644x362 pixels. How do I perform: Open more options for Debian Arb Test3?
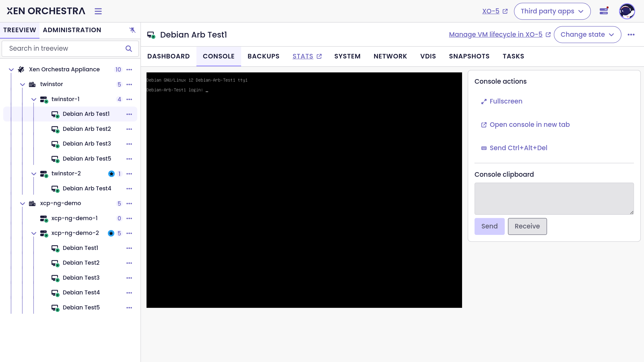(x=129, y=144)
